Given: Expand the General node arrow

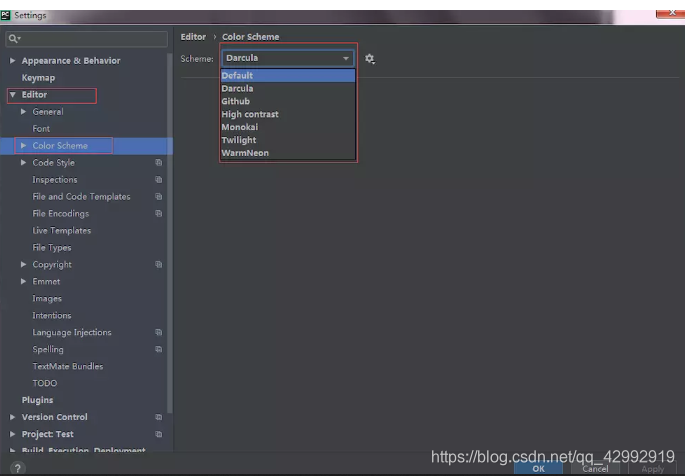Looking at the screenshot, I should 24,111.
